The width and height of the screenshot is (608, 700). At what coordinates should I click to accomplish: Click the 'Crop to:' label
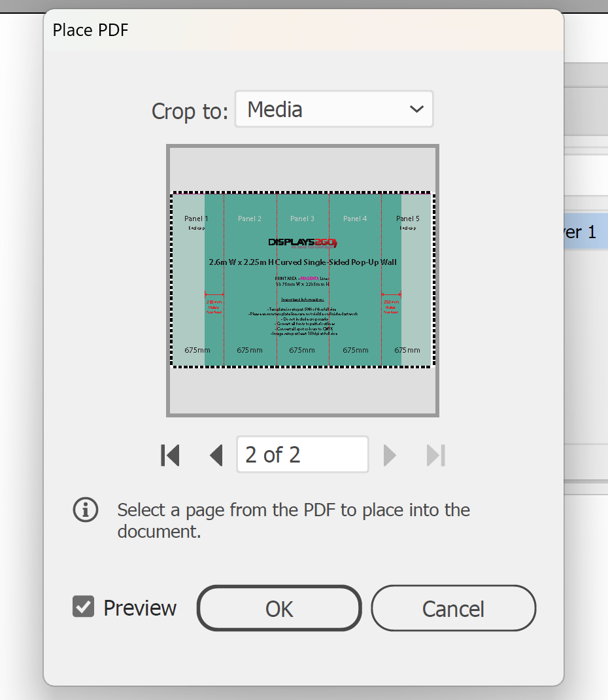[x=190, y=111]
